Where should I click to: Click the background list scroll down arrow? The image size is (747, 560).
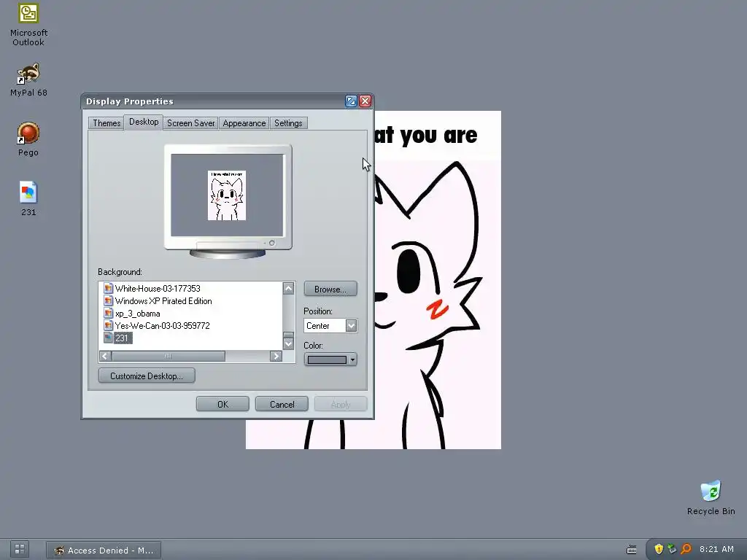pos(288,343)
